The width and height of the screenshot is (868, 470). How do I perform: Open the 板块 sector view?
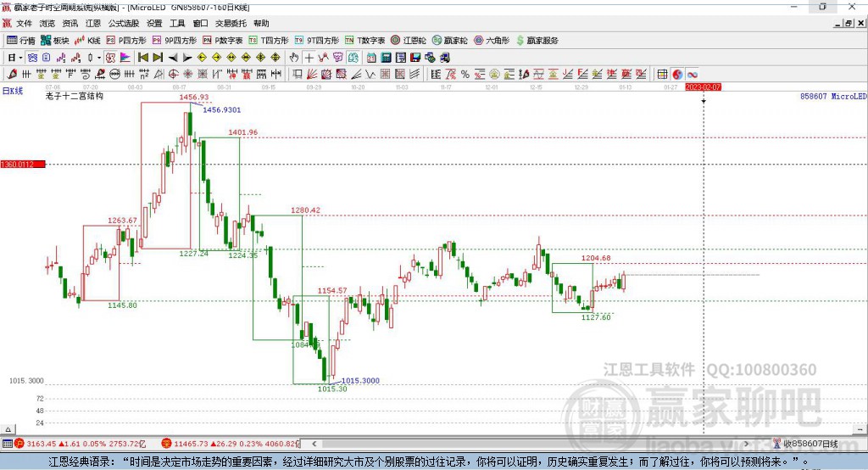(55, 41)
